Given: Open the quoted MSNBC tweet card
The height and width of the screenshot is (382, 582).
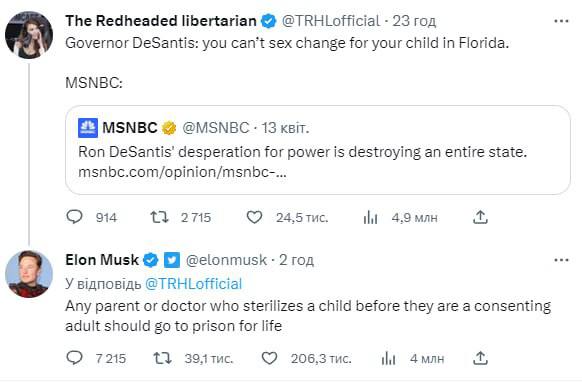Looking at the screenshot, I should tap(318, 150).
